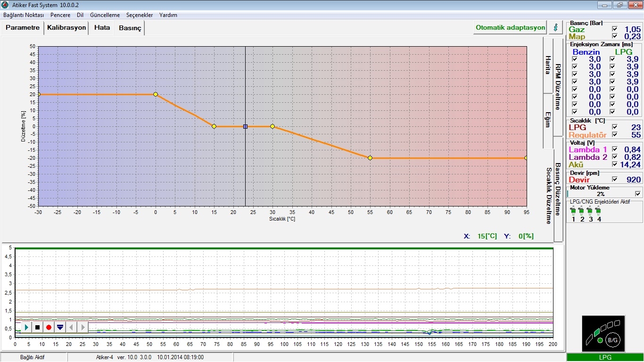
Task: Click the Otomatik adaptasyon button
Action: coord(511,27)
